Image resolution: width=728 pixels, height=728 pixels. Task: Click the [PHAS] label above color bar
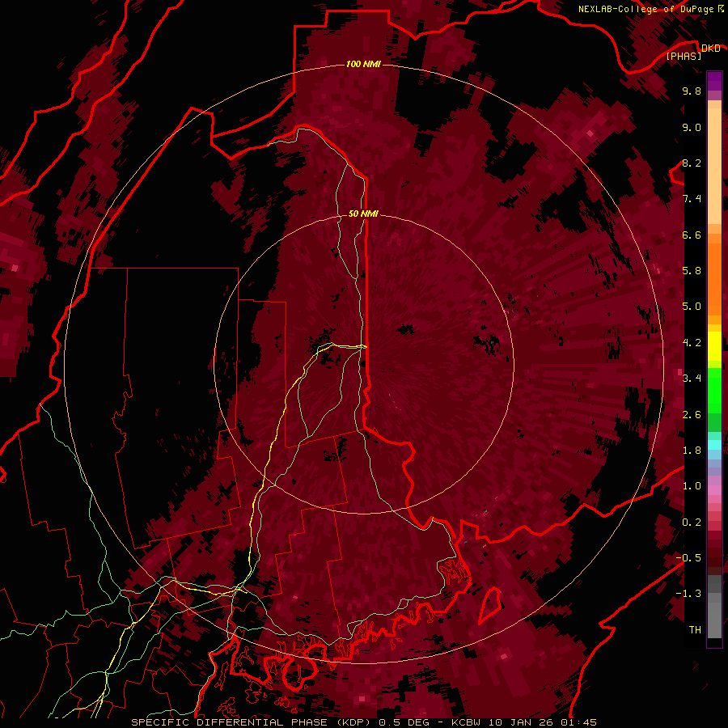pos(684,56)
